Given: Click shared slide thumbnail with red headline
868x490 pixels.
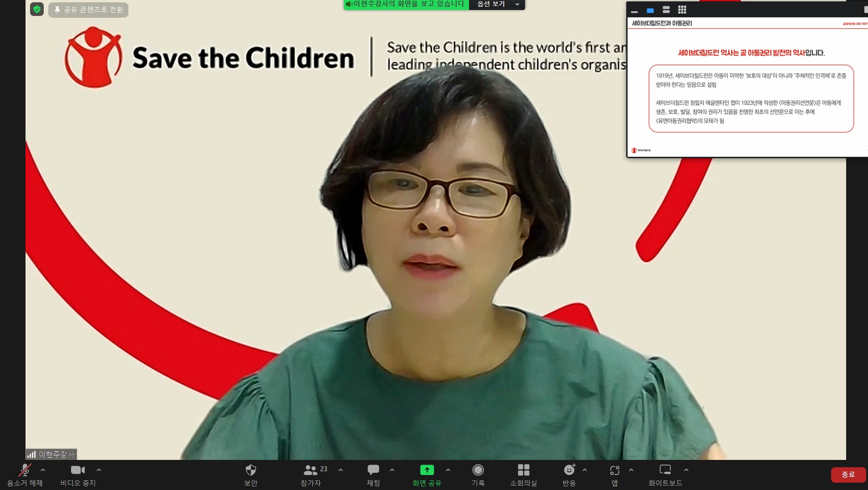Looking at the screenshot, I should pyautogui.click(x=748, y=87).
